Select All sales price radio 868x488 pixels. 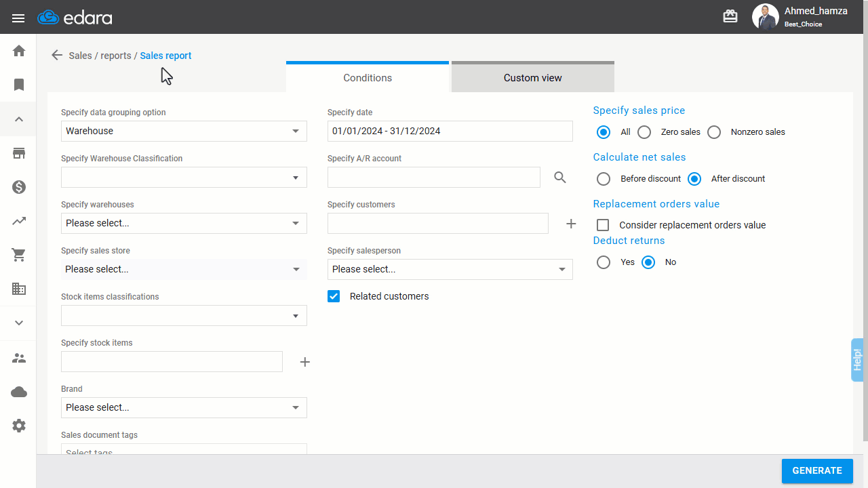click(x=604, y=132)
